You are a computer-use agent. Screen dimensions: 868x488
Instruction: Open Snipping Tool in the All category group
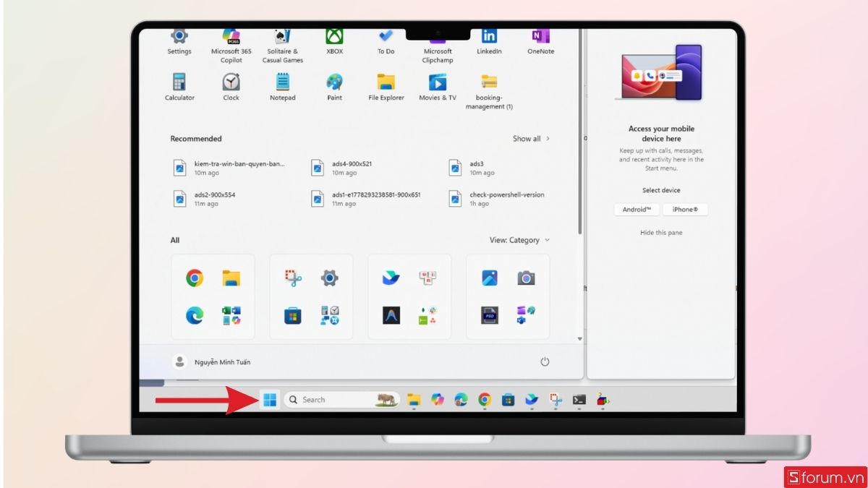pos(293,278)
